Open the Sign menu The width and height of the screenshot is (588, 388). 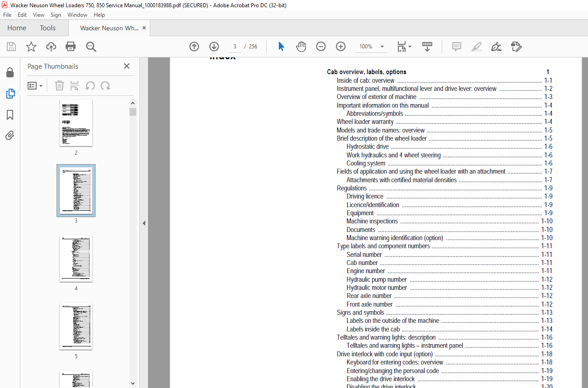pos(56,15)
